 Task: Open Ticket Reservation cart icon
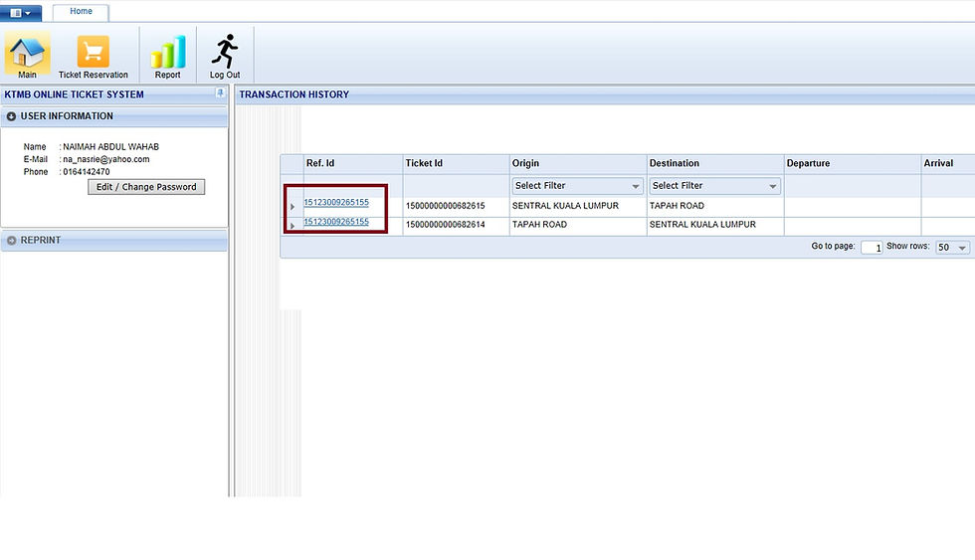[x=93, y=57]
